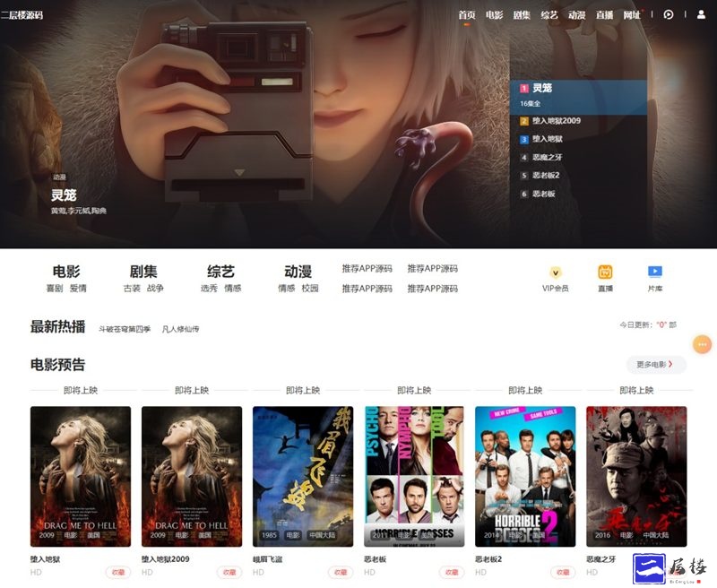Click 收藏 under 峨眉飞盗
The width and height of the screenshot is (717, 588).
tap(341, 573)
